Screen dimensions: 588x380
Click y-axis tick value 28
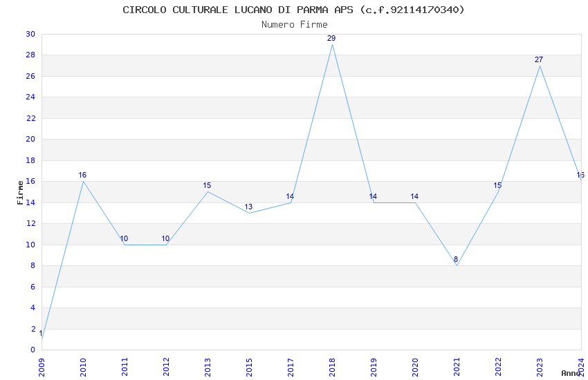pos(30,55)
